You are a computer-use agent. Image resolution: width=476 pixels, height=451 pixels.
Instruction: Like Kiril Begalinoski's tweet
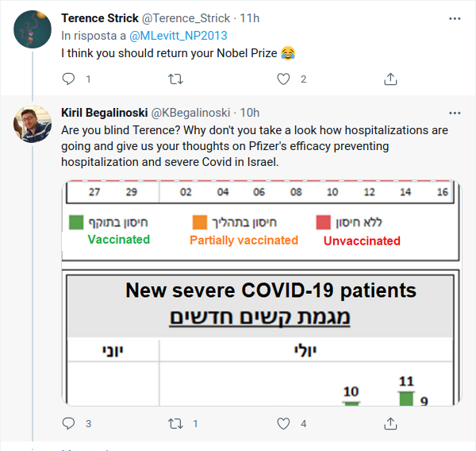284,424
